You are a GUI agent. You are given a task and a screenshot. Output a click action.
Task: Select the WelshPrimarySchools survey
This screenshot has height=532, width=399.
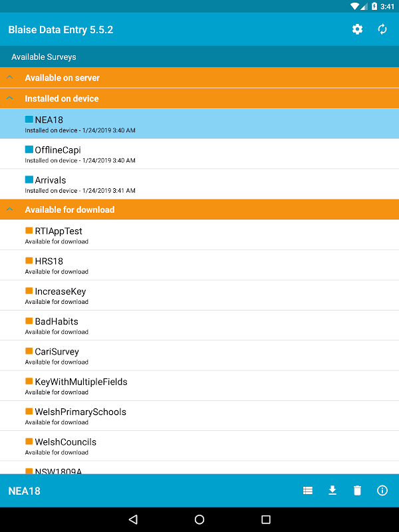199,416
